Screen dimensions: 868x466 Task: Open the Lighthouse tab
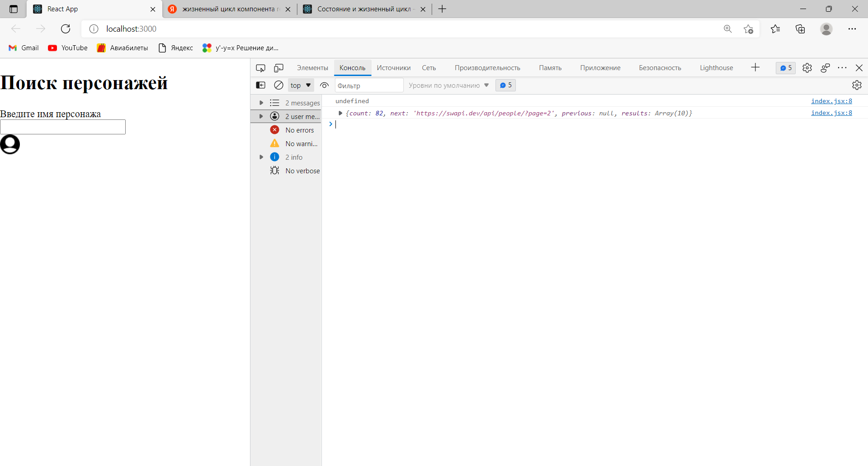click(x=717, y=68)
